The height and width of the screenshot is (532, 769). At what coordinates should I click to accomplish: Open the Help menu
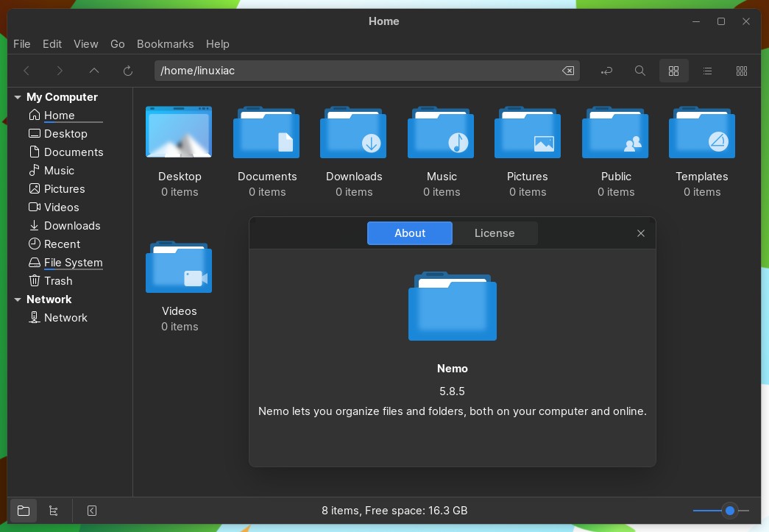click(217, 44)
